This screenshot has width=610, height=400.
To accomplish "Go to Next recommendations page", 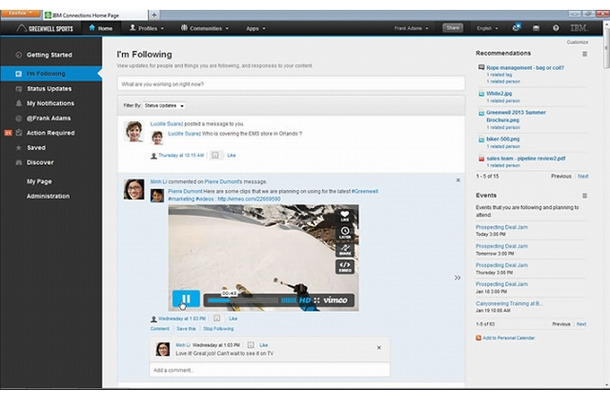I will (x=583, y=176).
